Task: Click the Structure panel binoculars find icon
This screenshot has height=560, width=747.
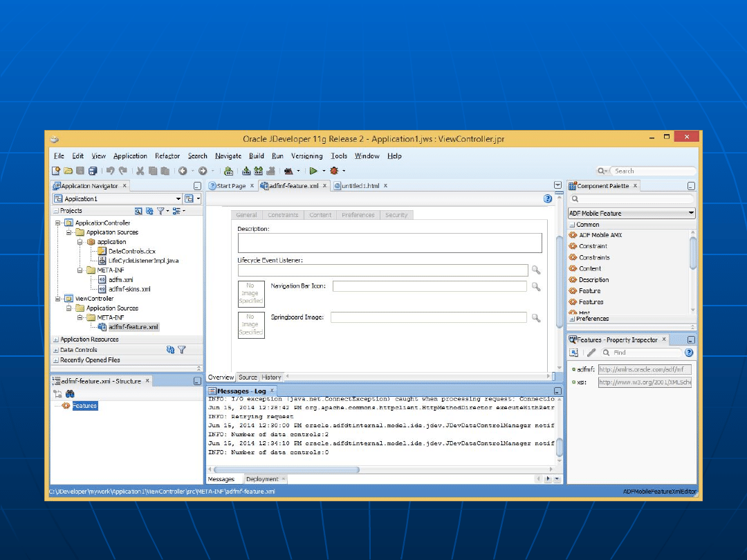Action: 70,394
